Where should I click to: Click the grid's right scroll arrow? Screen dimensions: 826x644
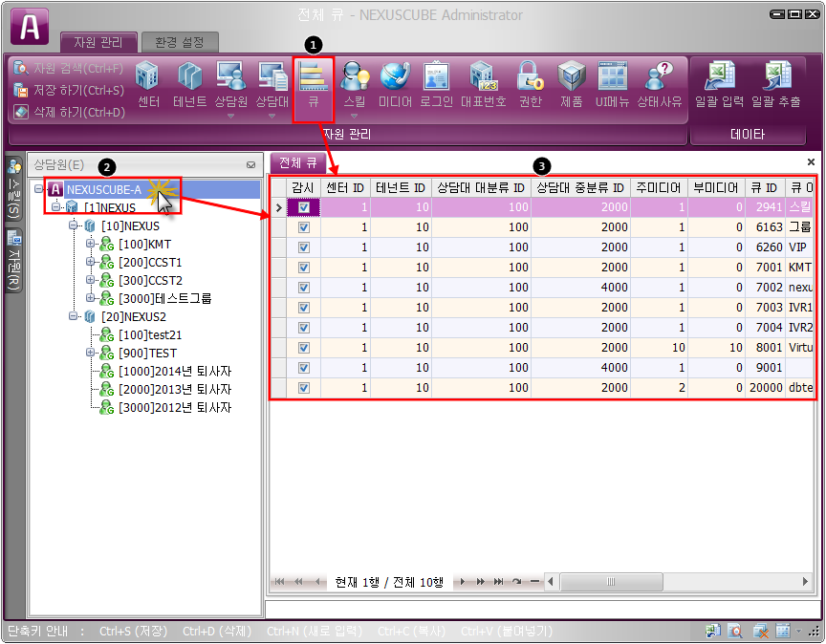tap(805, 581)
